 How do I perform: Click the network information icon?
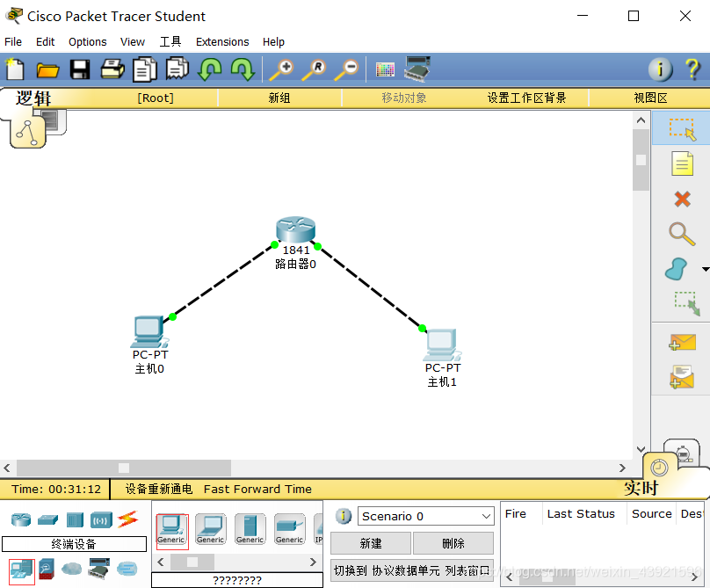coord(660,69)
